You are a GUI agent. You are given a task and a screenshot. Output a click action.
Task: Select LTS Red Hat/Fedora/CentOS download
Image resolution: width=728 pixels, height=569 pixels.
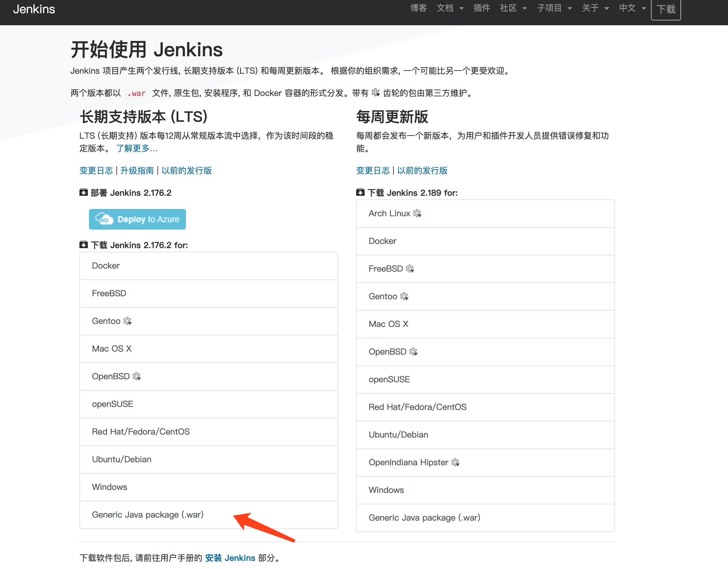[209, 432]
